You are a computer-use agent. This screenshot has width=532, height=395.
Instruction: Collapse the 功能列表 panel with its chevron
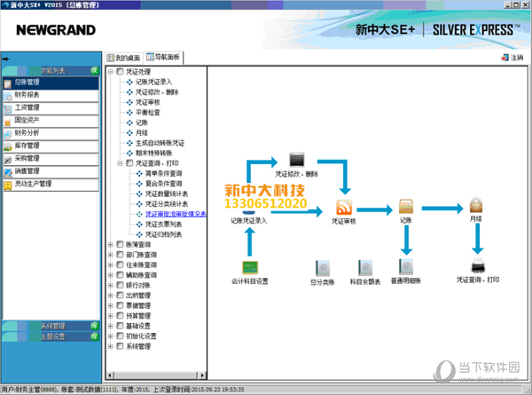pos(95,70)
